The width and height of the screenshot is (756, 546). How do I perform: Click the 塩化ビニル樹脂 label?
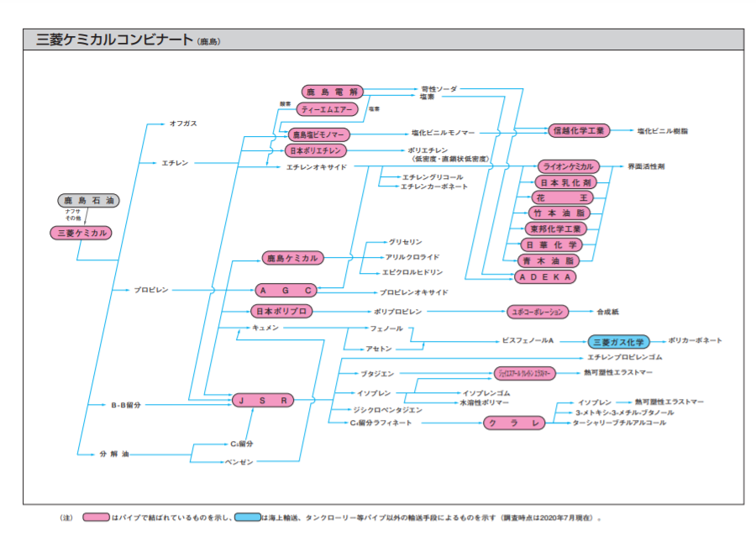coord(663,131)
